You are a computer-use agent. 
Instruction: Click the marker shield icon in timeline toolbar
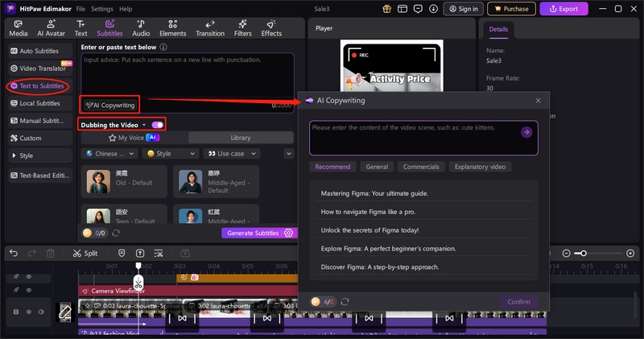point(122,253)
